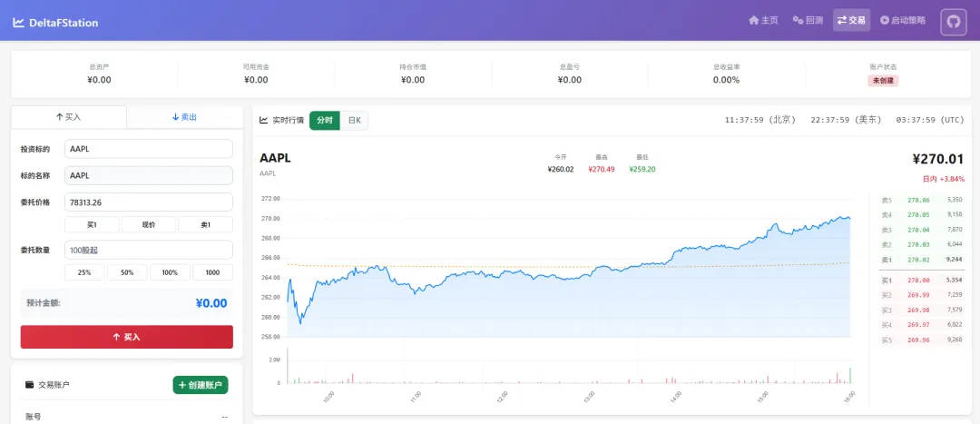
Task: Choose the 25% quantity button
Action: click(84, 272)
